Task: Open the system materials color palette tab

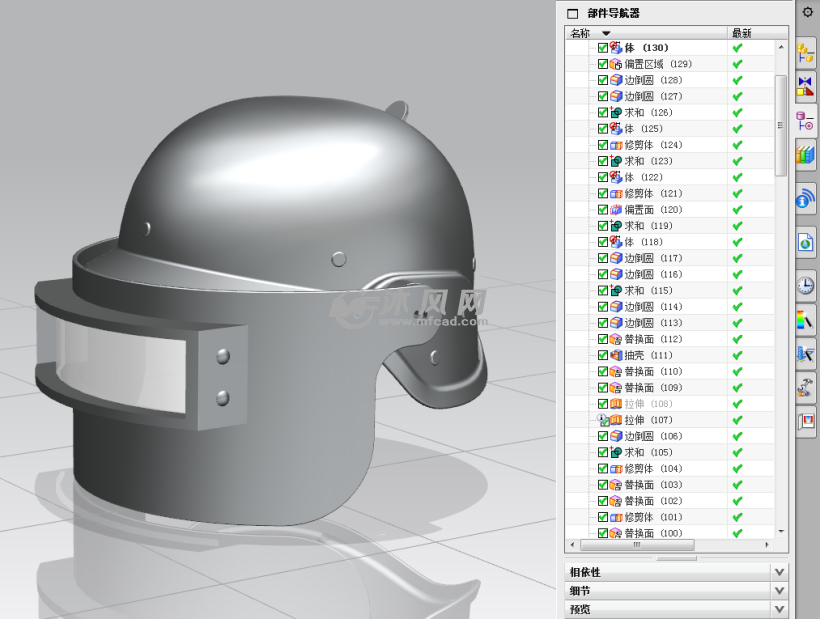Action: pyautogui.click(x=805, y=319)
